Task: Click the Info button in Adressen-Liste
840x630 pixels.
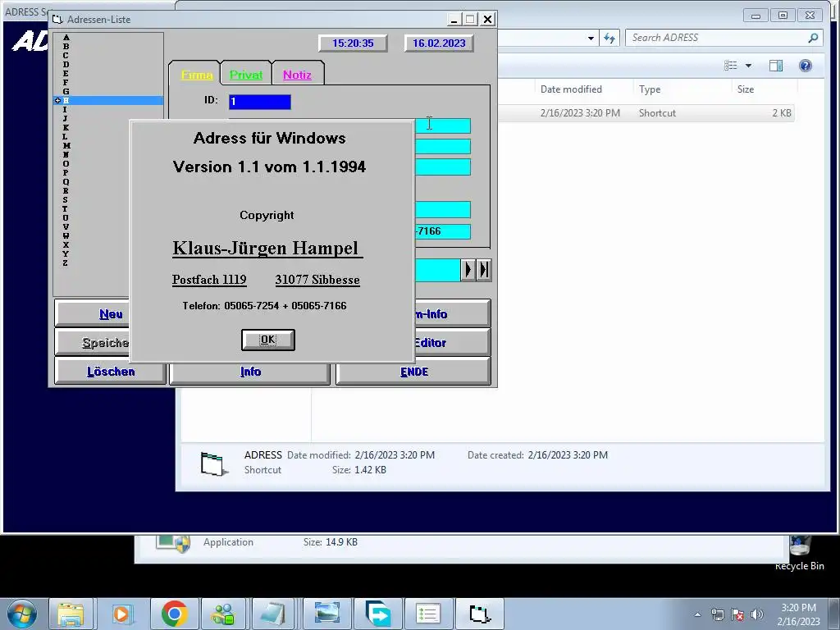Action: pyautogui.click(x=250, y=372)
